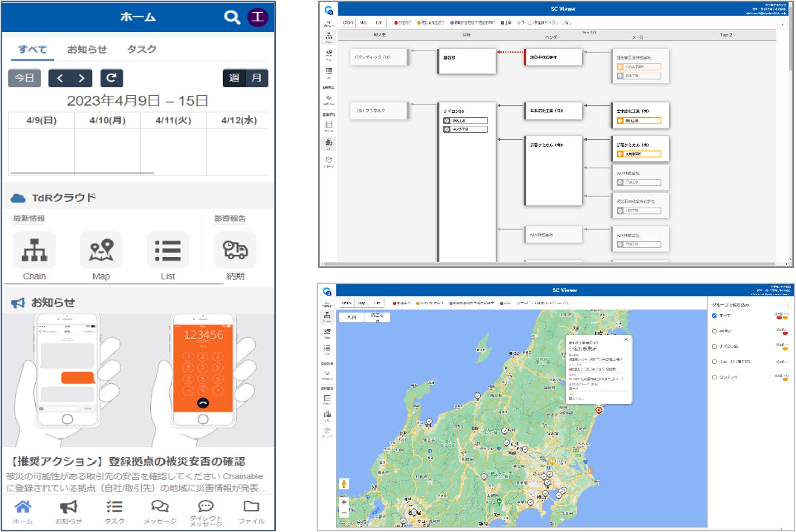Reload the calendar with the refresh button

click(111, 78)
